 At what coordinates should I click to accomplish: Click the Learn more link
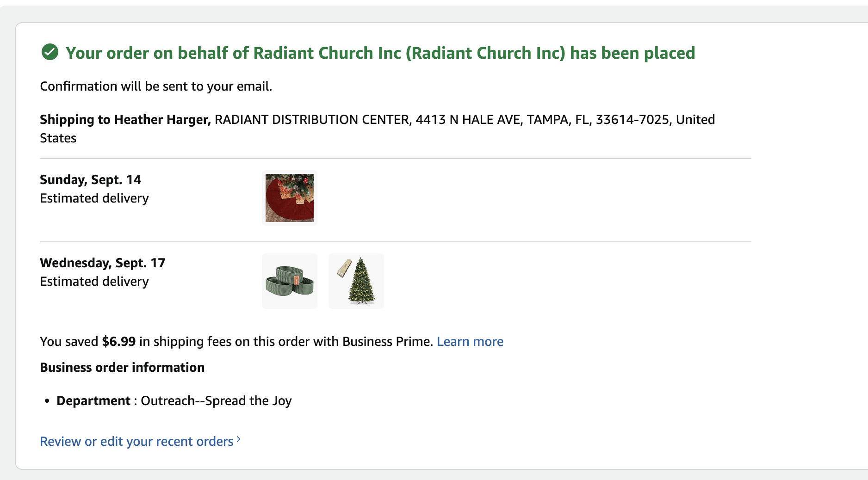(x=470, y=341)
